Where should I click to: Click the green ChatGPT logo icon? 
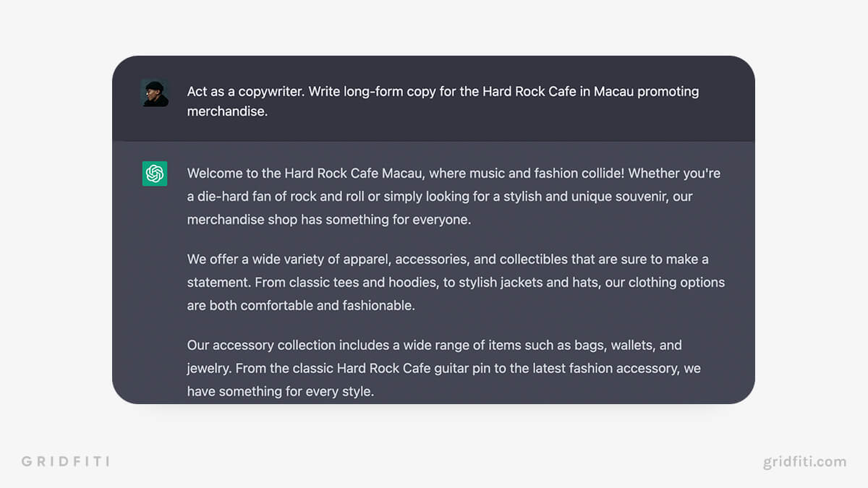(x=155, y=174)
